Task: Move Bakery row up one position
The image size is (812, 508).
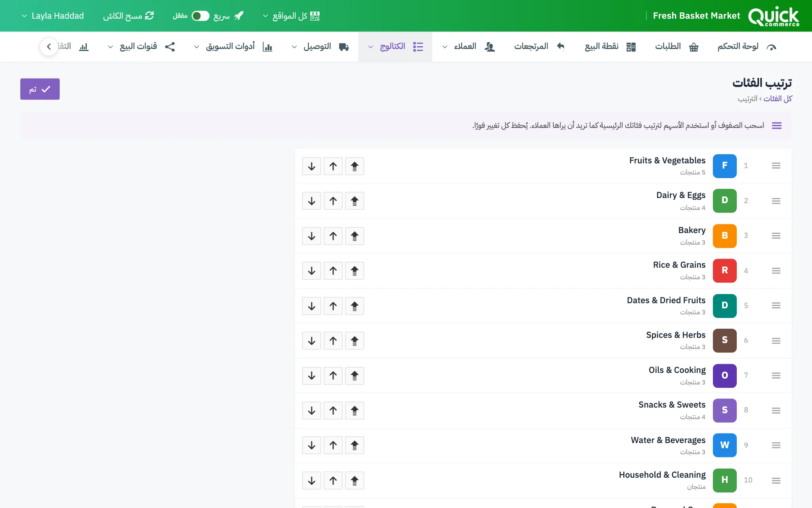Action: tap(333, 236)
